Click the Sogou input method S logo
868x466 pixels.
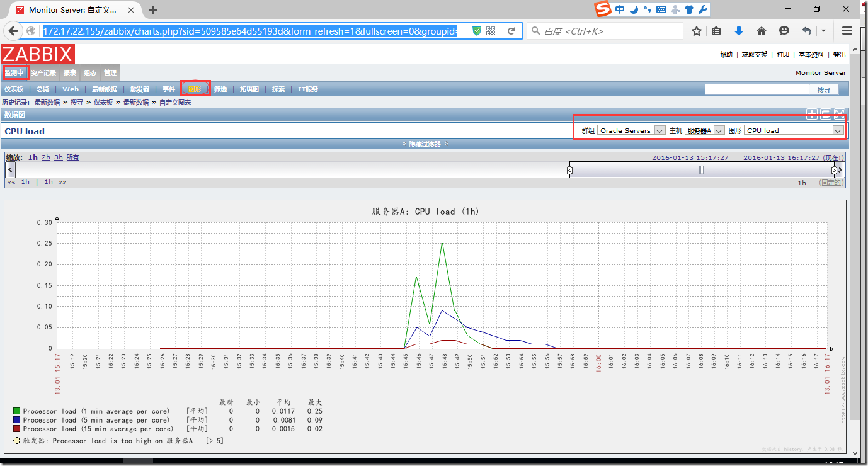(603, 9)
